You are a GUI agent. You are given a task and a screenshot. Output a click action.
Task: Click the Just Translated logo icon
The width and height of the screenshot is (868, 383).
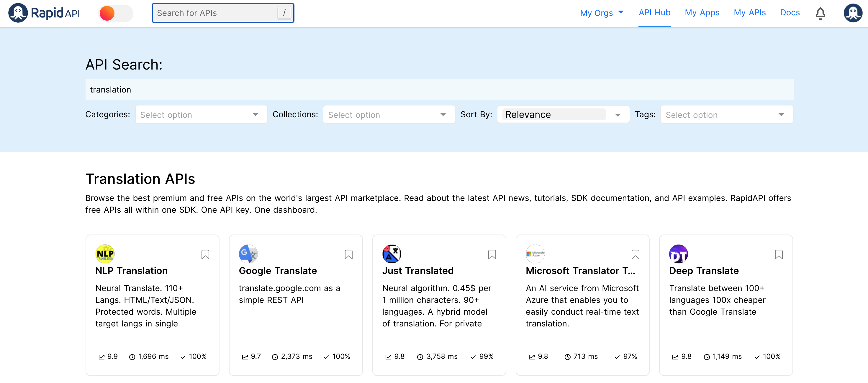tap(391, 254)
